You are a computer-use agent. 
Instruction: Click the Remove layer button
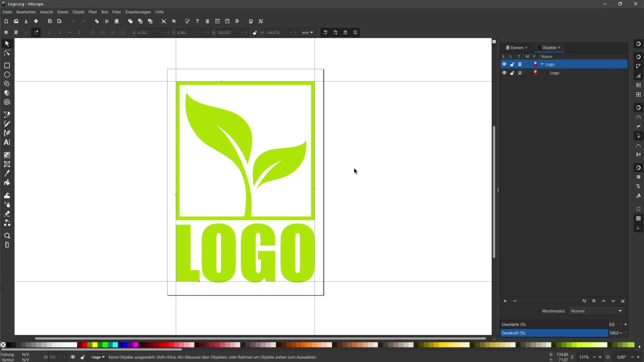coord(515,301)
